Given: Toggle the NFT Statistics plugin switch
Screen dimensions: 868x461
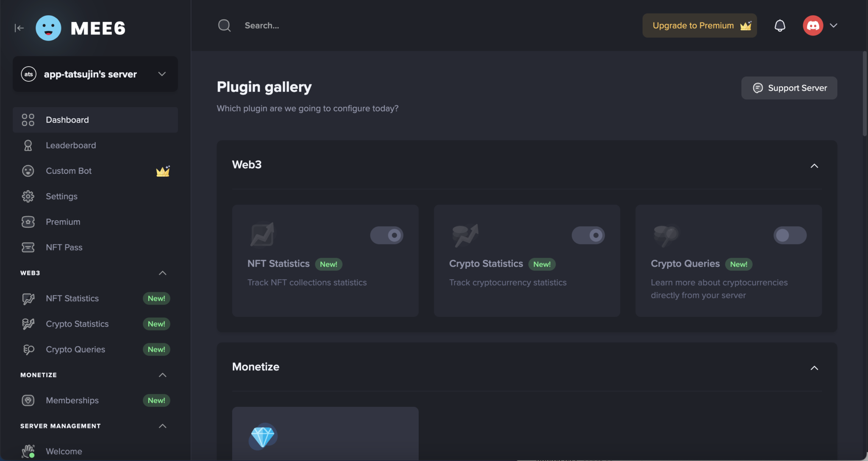Looking at the screenshot, I should pyautogui.click(x=387, y=235).
